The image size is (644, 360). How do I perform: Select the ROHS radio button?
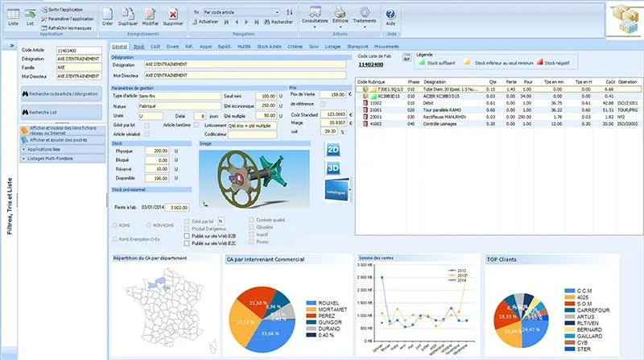(x=115, y=226)
